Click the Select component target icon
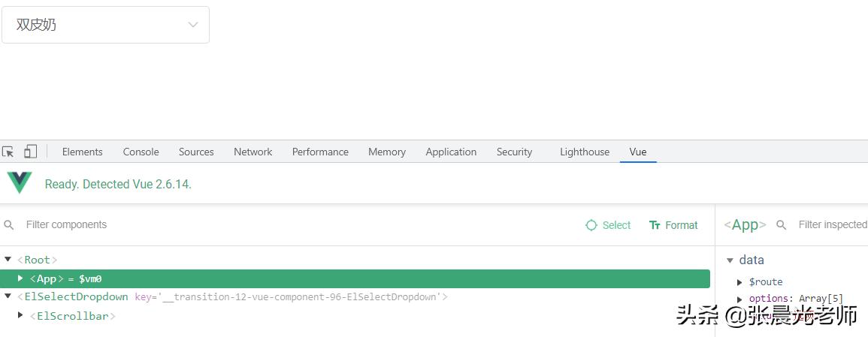Viewport: 868px width, 337px height. tap(591, 225)
